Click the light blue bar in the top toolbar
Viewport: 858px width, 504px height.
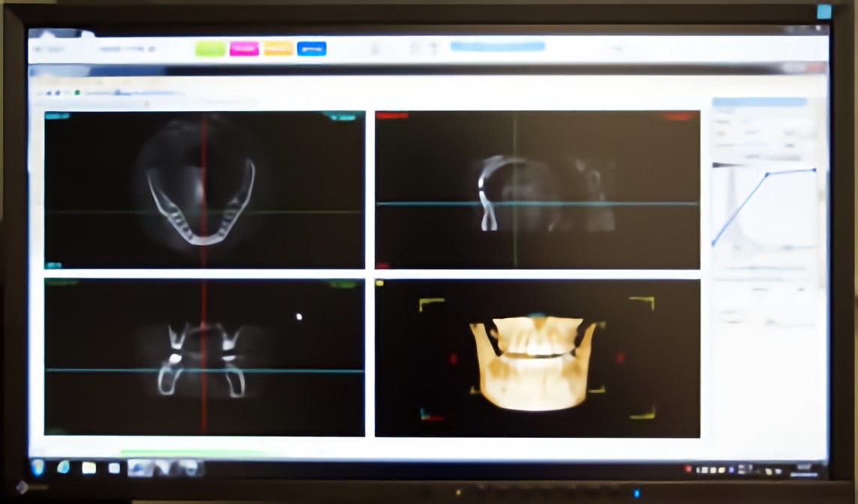(x=497, y=46)
